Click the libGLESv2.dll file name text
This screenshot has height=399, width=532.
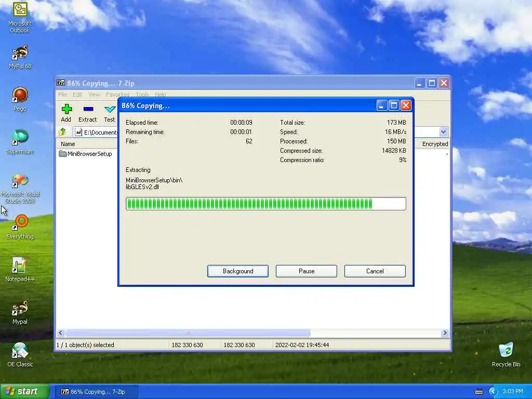point(142,187)
